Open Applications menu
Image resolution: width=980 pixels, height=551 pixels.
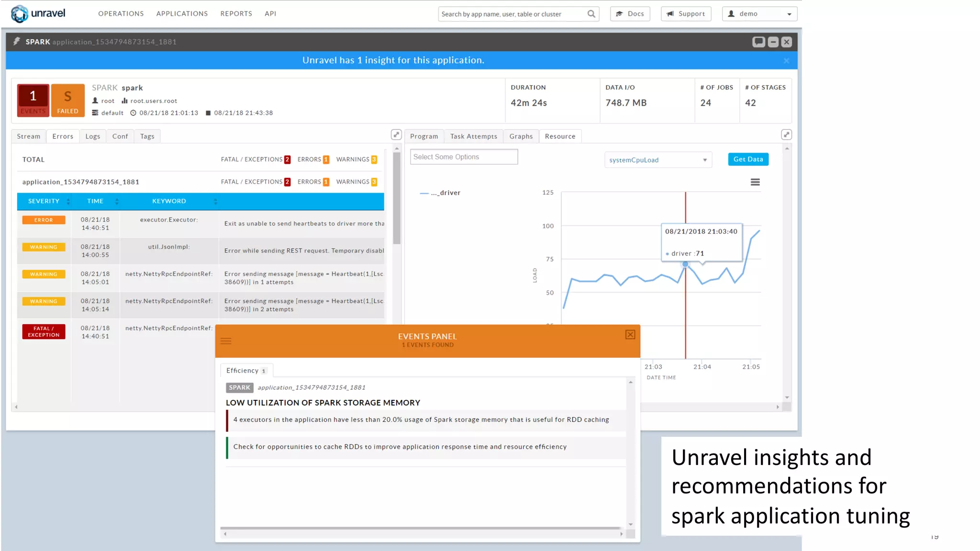click(x=182, y=13)
